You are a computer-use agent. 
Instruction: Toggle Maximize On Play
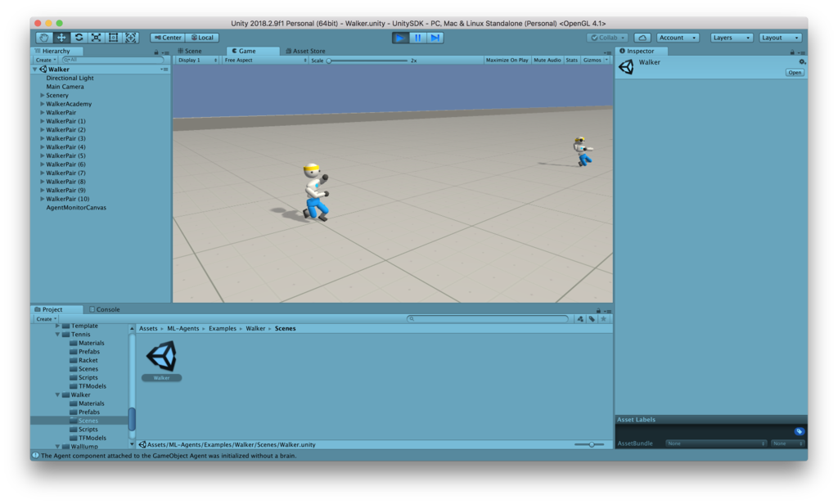coord(507,61)
